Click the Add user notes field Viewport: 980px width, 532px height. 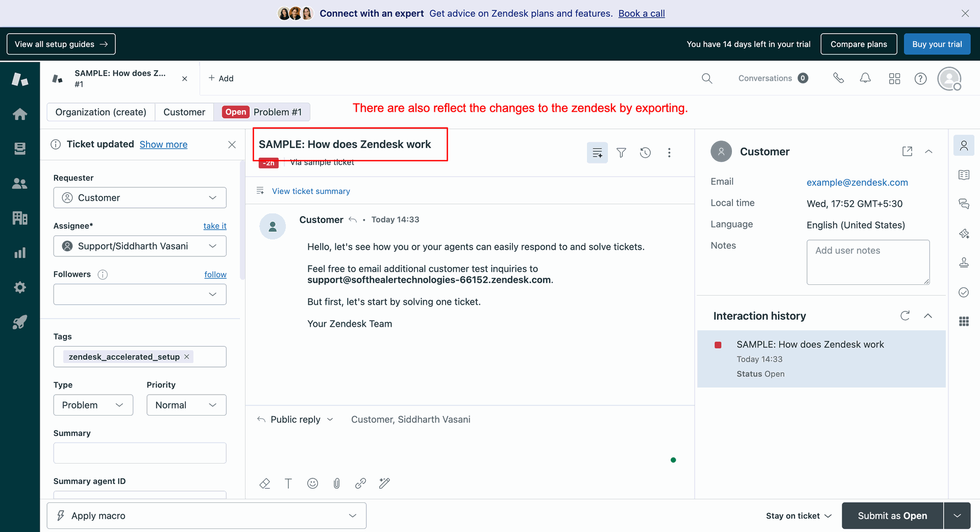(x=868, y=262)
